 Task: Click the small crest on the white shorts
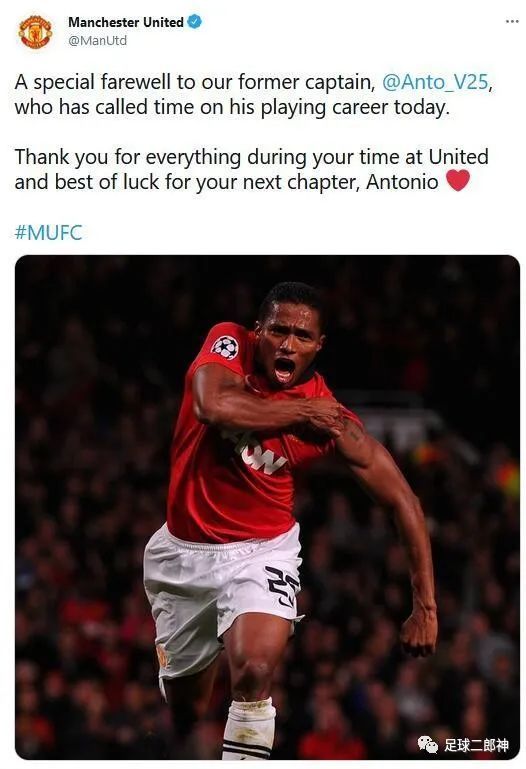tap(162, 656)
